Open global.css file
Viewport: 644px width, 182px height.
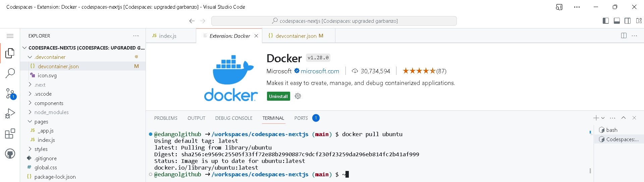click(x=83, y=168)
